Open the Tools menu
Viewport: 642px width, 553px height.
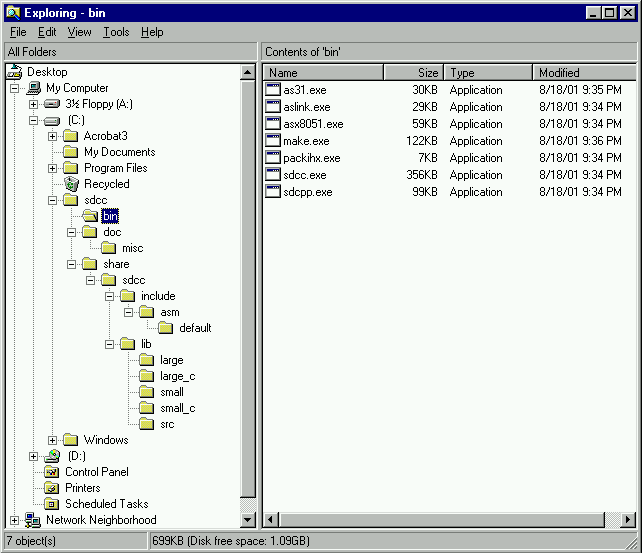(x=116, y=32)
